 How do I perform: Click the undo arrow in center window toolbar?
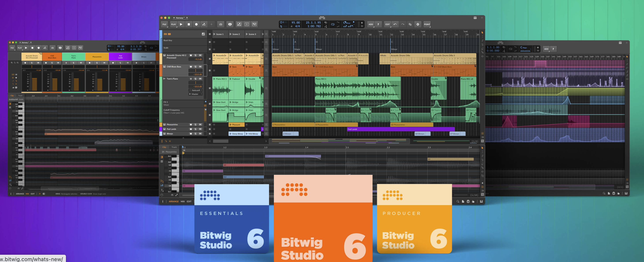click(x=395, y=24)
